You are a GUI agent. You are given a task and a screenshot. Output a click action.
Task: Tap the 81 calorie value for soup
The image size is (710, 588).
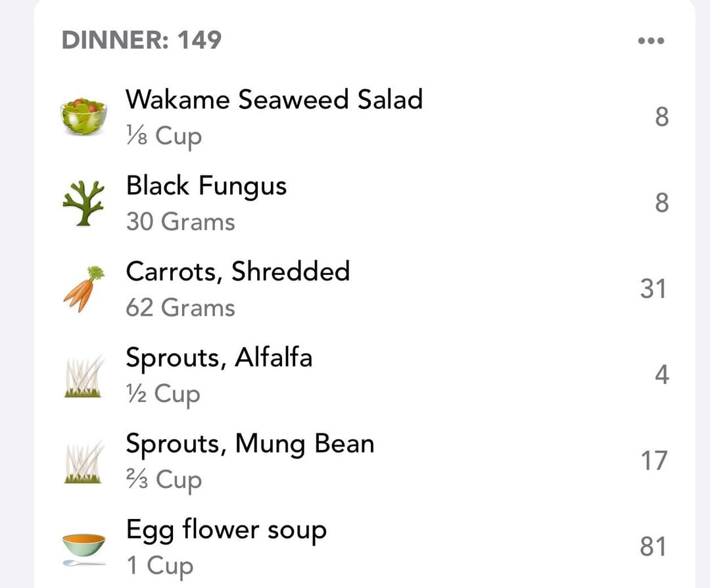[x=653, y=547]
